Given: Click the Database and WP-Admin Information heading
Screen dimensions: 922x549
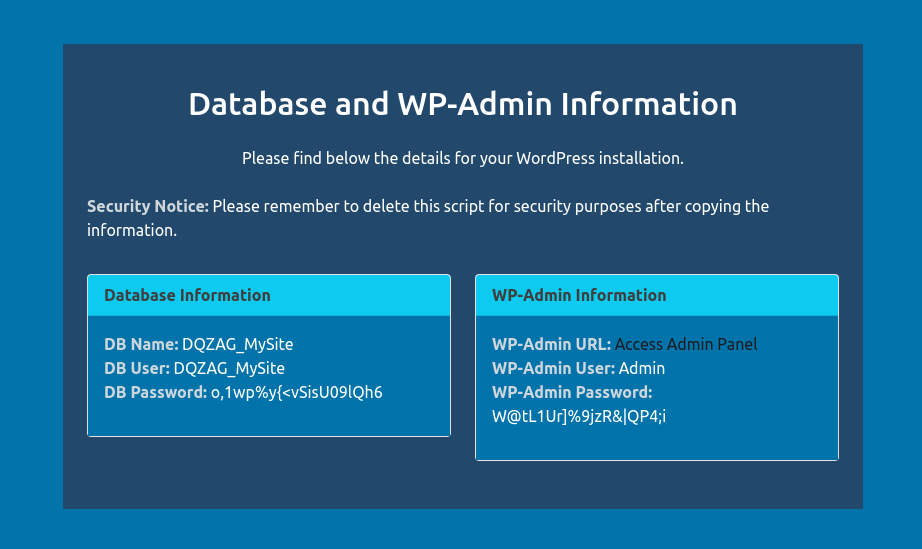Looking at the screenshot, I should pyautogui.click(x=463, y=104).
